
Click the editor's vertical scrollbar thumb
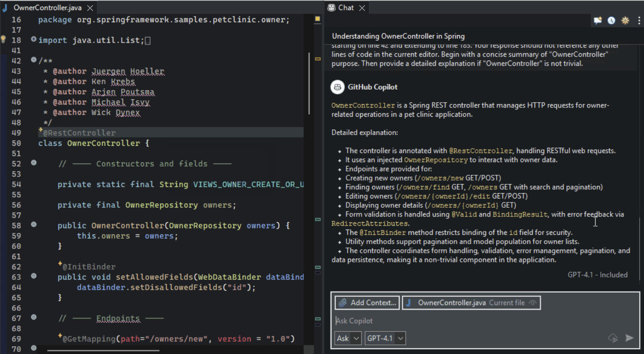pyautogui.click(x=309, y=83)
